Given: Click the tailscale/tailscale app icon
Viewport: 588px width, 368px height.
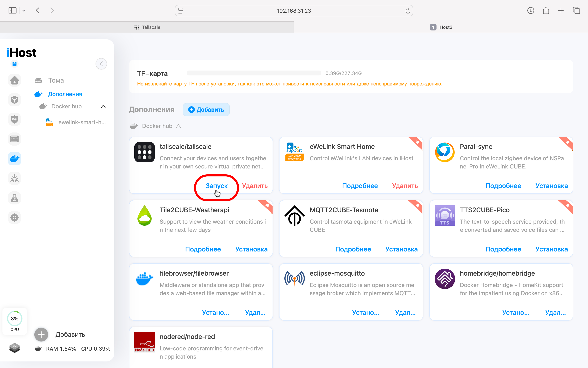Looking at the screenshot, I should pyautogui.click(x=145, y=152).
